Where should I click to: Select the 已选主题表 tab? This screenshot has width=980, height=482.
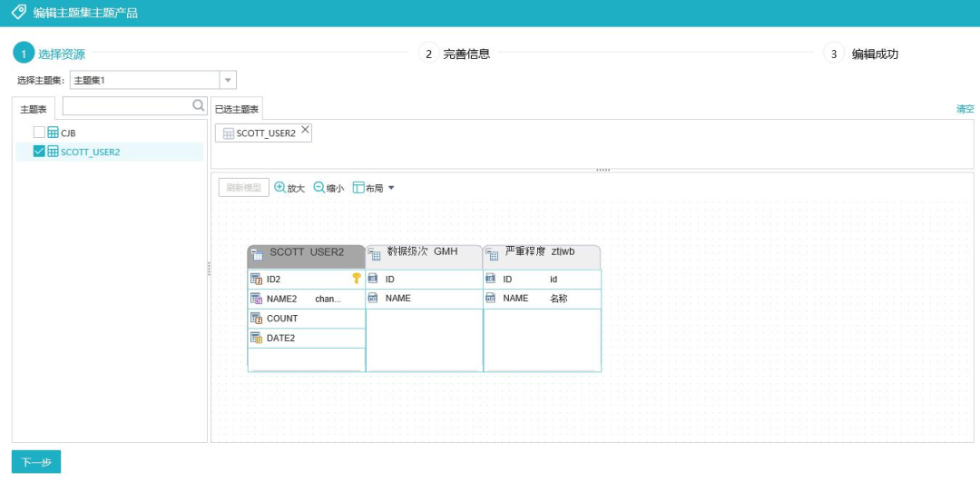tap(237, 109)
